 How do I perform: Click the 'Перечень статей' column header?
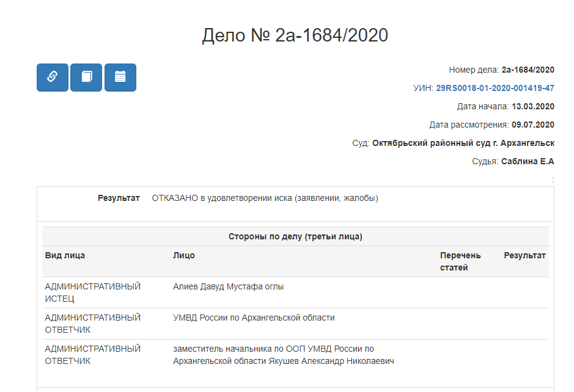[x=460, y=261]
